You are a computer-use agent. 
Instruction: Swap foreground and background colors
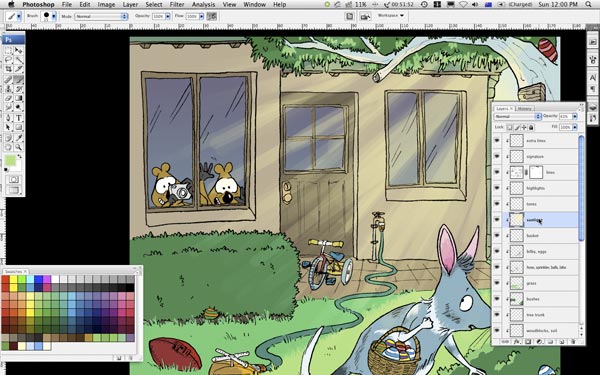(19, 156)
